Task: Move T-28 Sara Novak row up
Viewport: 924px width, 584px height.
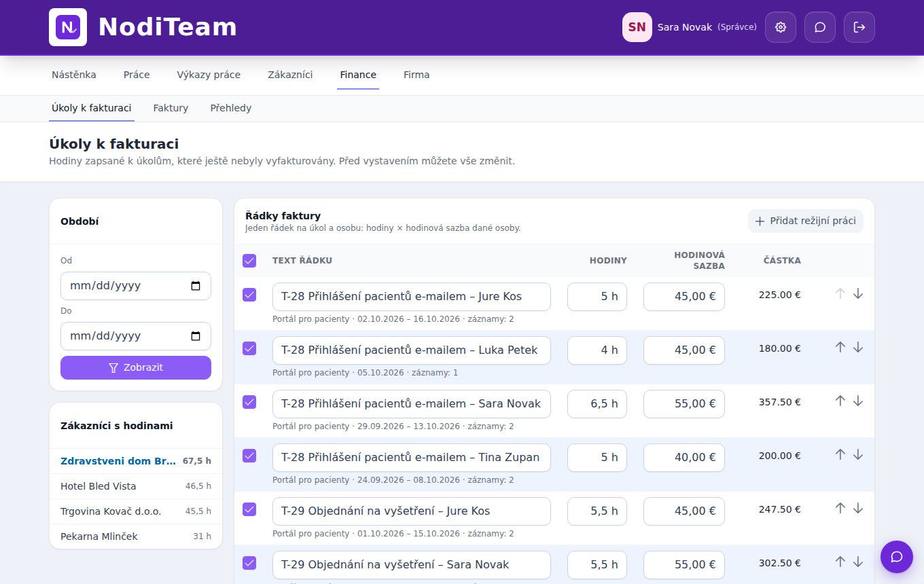Action: click(840, 401)
